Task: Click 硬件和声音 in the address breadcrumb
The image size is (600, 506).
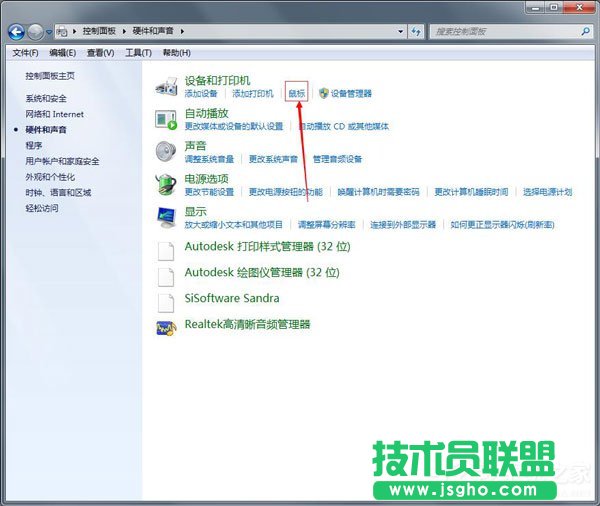Action: pyautogui.click(x=153, y=31)
